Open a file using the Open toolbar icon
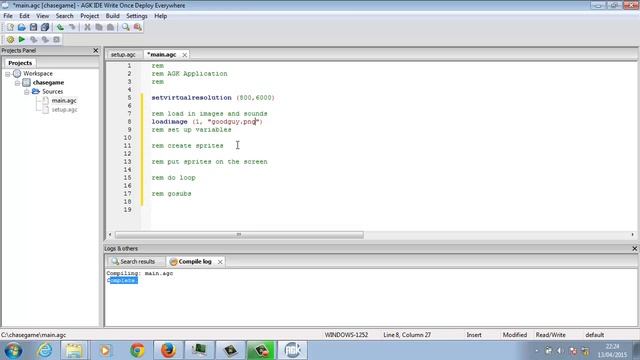This screenshot has width=640, height=360. 22,27
